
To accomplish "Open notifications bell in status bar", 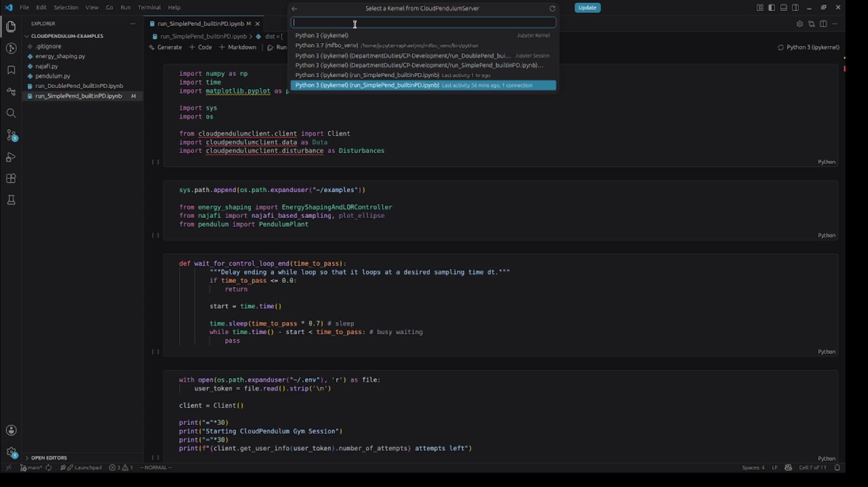I will pyautogui.click(x=837, y=468).
